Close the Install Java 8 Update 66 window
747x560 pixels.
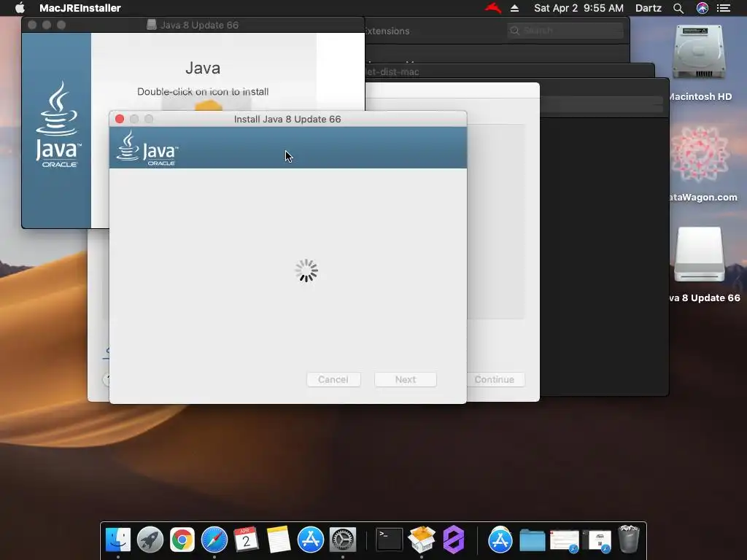pyautogui.click(x=120, y=119)
